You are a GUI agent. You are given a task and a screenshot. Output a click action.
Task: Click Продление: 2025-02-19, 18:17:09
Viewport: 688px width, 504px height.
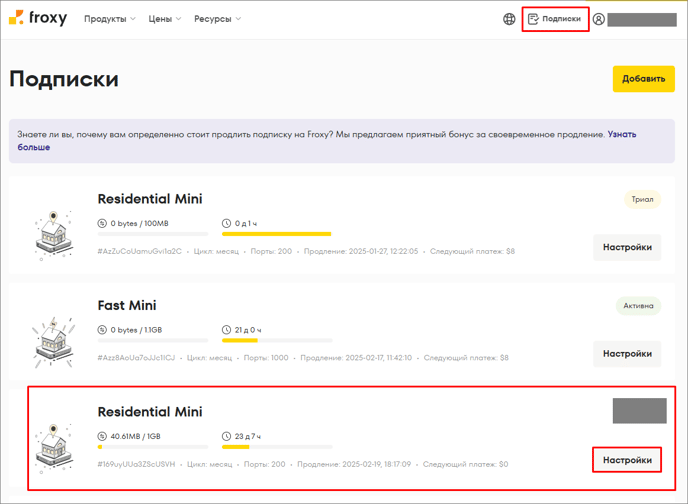[354, 464]
